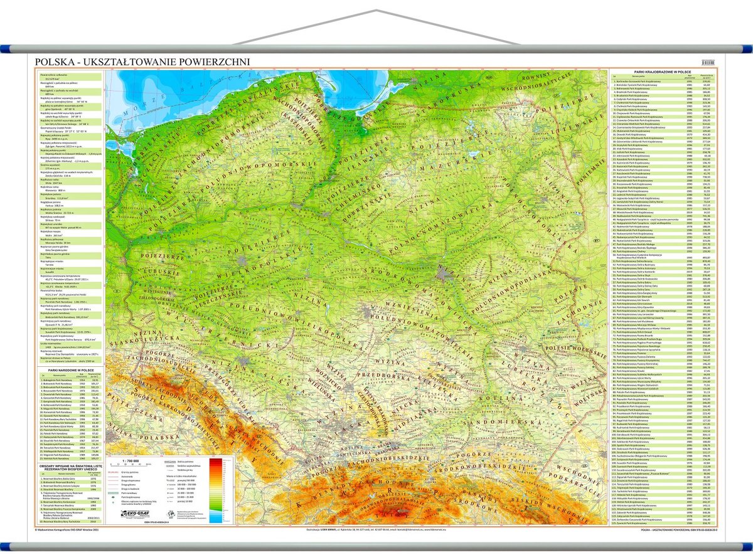Click the 1:700 000 scale bar

131,465
